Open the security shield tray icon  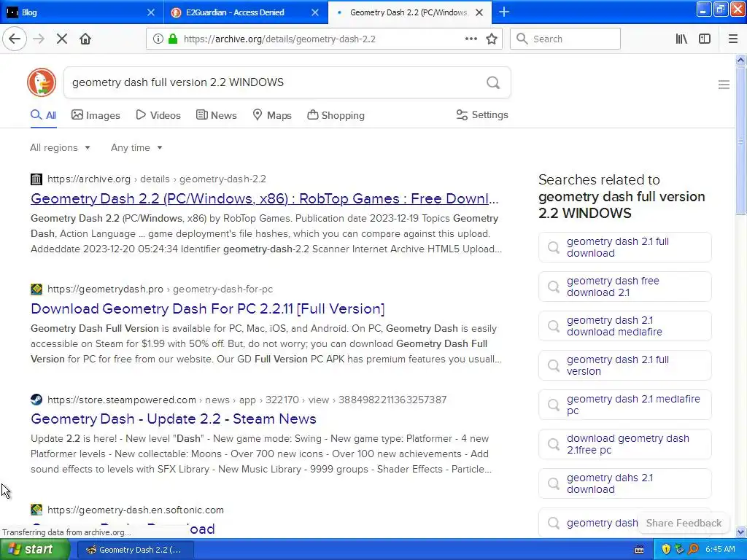click(666, 550)
